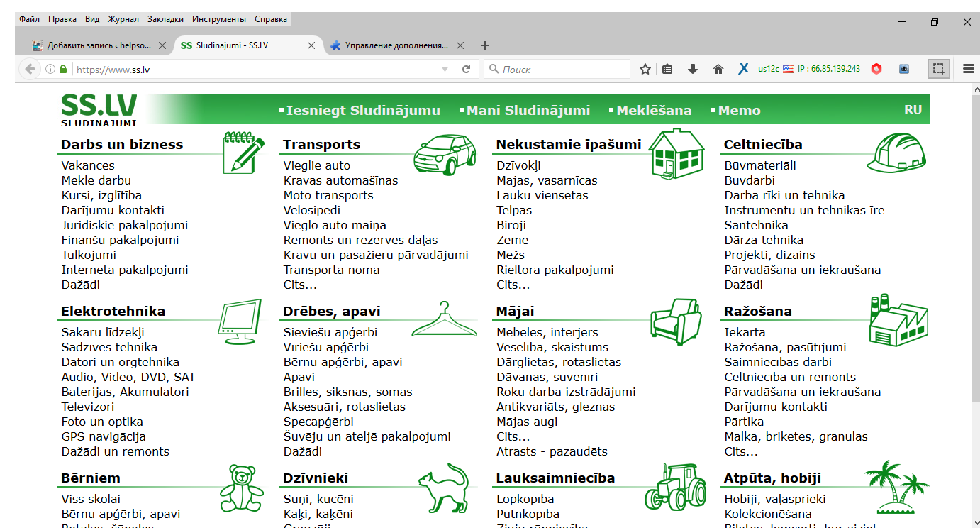Open the downloads arrow icon
980x528 pixels.
point(693,69)
